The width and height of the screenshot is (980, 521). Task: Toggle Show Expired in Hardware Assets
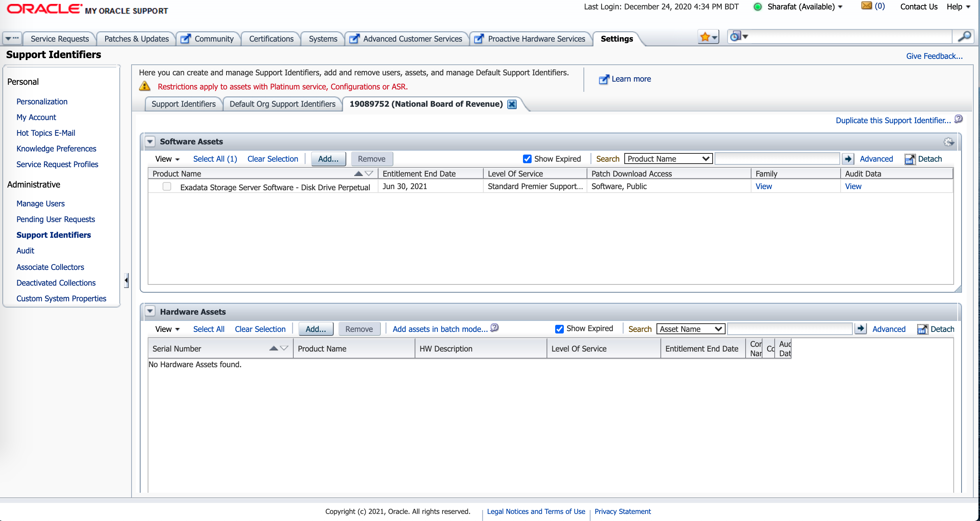click(559, 329)
